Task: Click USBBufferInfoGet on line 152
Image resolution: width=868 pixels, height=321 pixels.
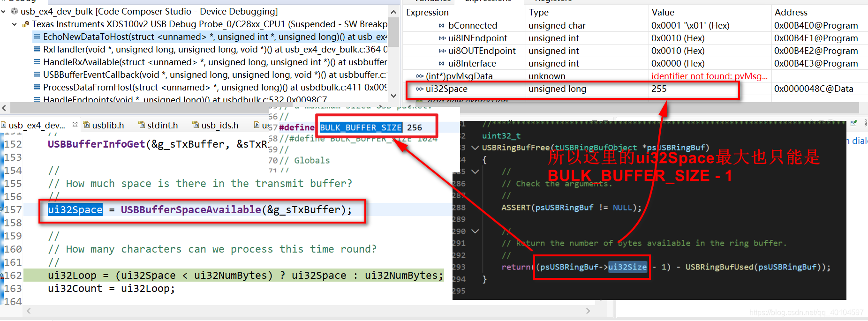Action: 96,144
